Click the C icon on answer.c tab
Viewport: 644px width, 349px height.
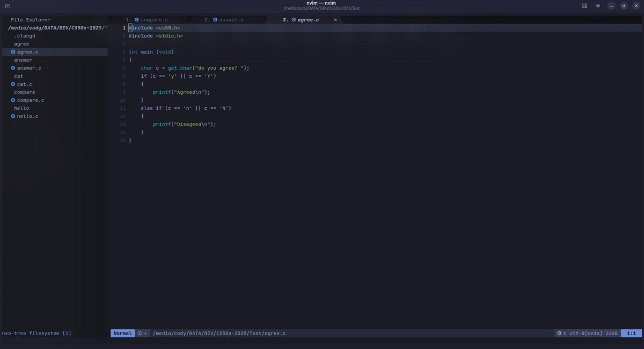coord(215,20)
